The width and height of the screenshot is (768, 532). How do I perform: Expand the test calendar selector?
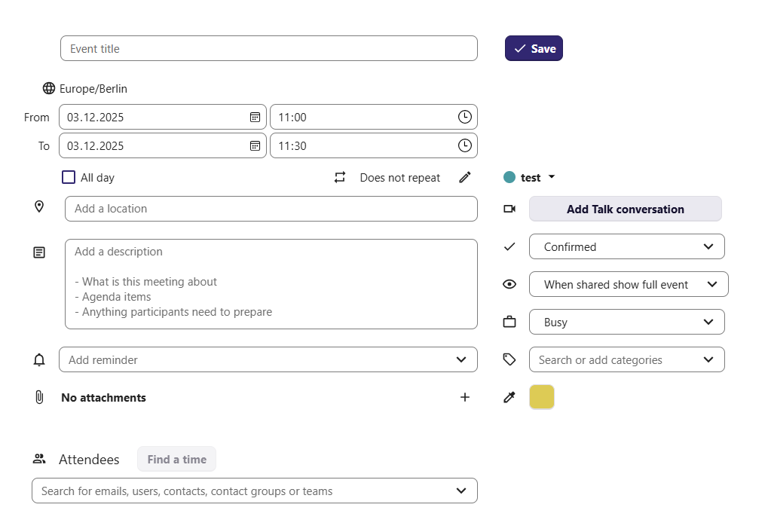(x=531, y=177)
